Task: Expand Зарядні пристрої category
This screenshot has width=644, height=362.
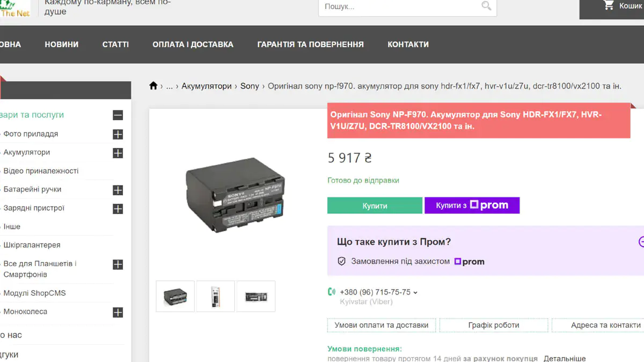Action: [118, 209]
